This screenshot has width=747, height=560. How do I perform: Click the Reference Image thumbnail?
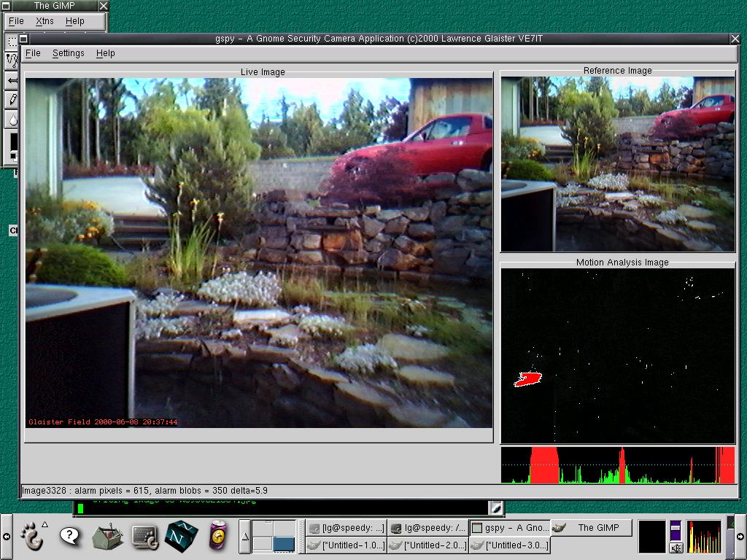(x=617, y=164)
